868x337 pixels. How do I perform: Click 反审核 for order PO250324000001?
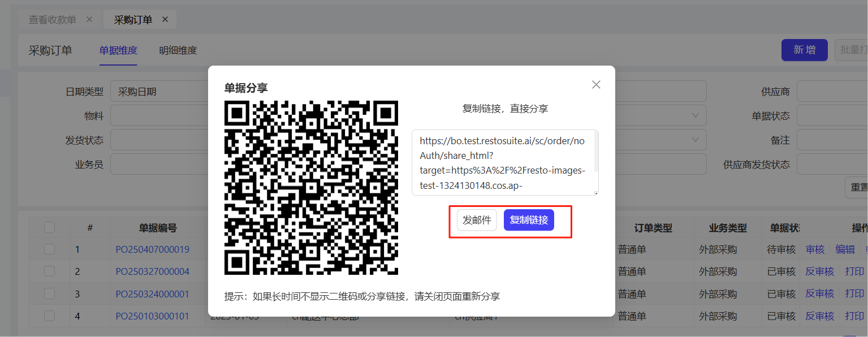pyautogui.click(x=820, y=293)
